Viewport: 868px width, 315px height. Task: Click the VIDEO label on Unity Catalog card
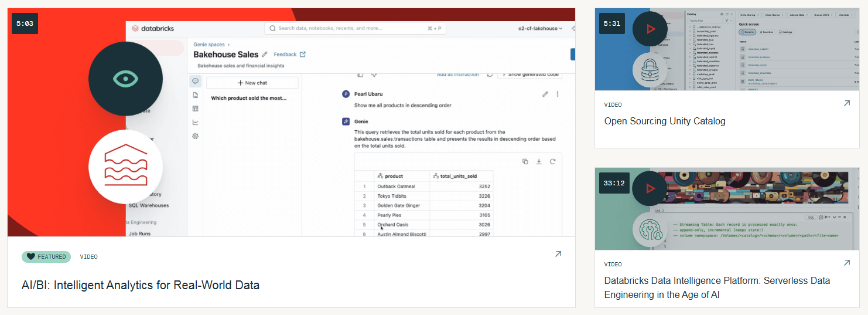point(613,105)
